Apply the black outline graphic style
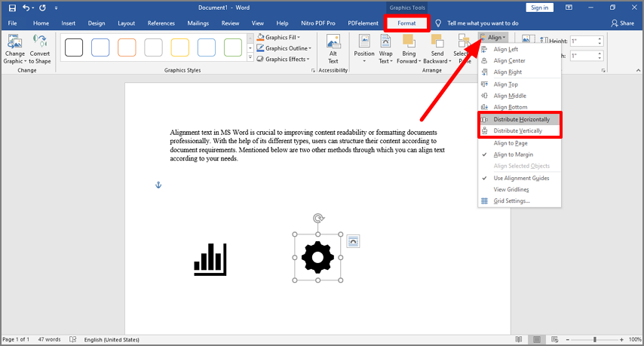Viewport: 644px width, 346px height. click(74, 47)
